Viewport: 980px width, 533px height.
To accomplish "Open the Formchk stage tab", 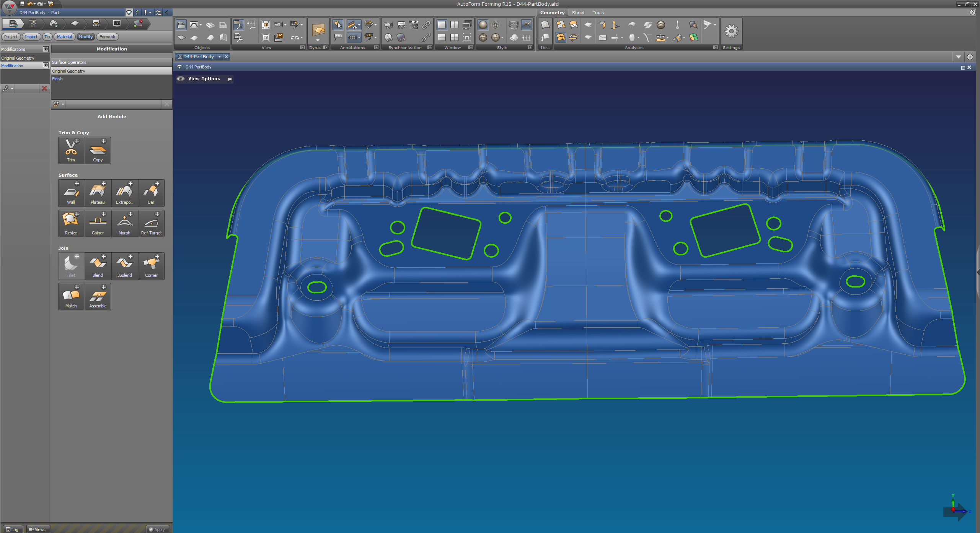I will click(x=107, y=37).
